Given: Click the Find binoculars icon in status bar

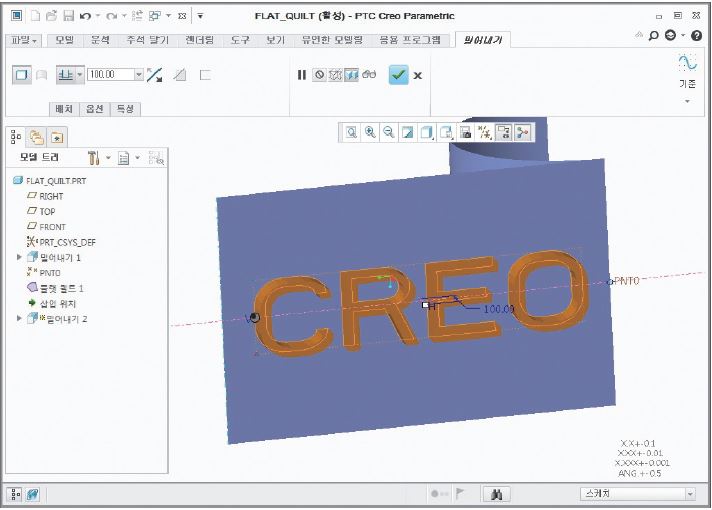Looking at the screenshot, I should point(496,494).
